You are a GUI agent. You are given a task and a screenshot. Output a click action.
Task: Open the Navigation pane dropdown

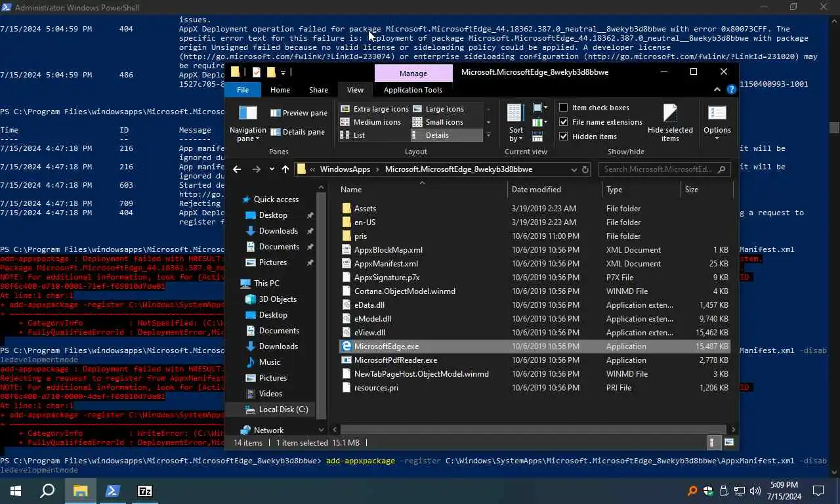(247, 123)
